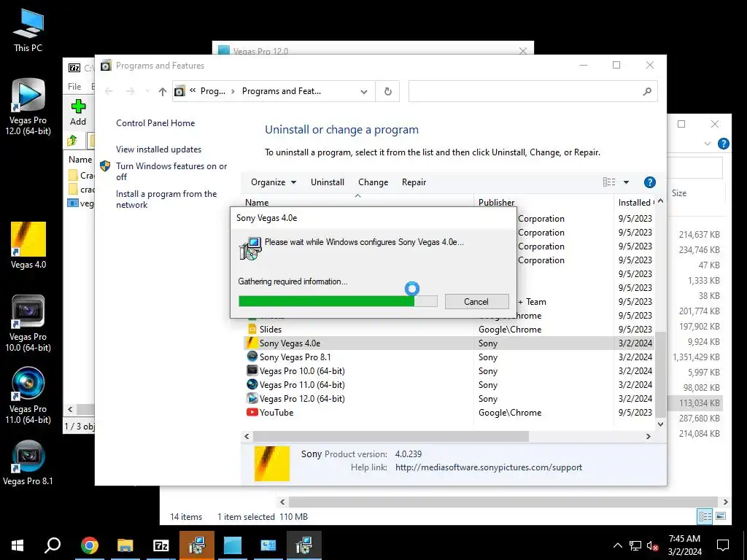The image size is (747, 560).
Task: Click Uninstall in the toolbar
Action: (328, 182)
